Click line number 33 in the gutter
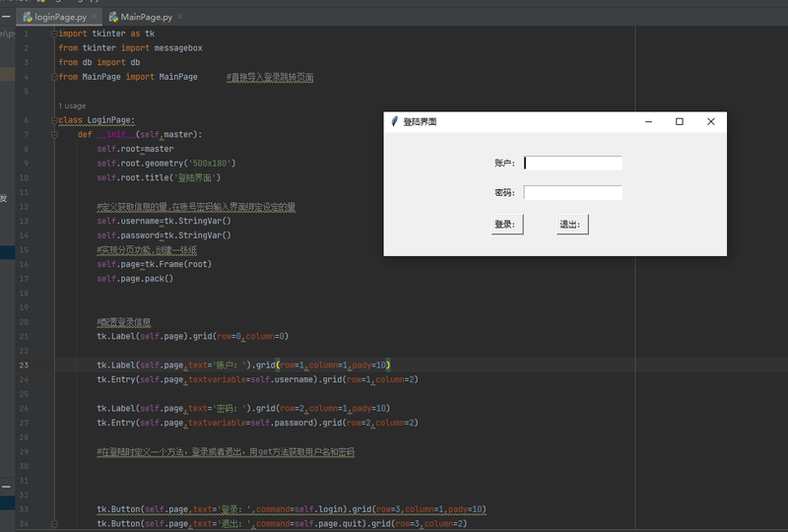Screen dimensions: 788x532 coord(24,509)
